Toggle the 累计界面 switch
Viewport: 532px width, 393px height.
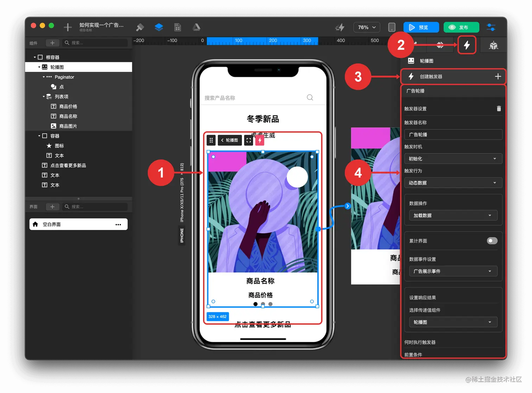(492, 241)
